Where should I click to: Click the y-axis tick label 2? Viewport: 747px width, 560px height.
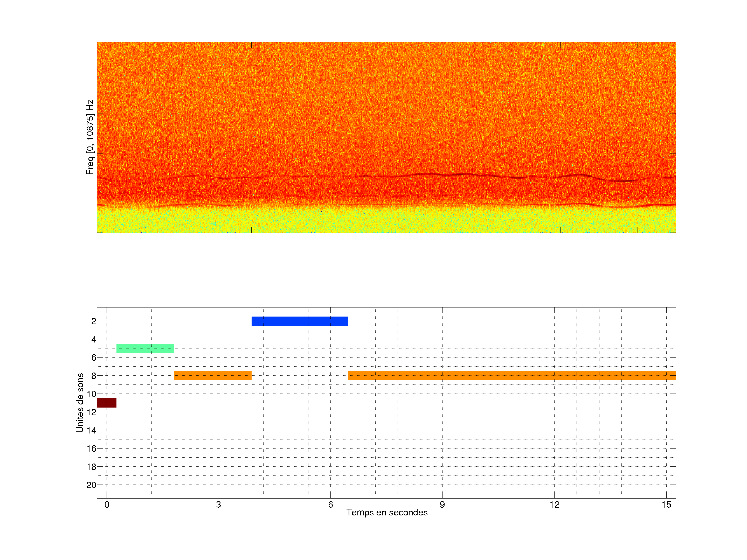click(94, 321)
